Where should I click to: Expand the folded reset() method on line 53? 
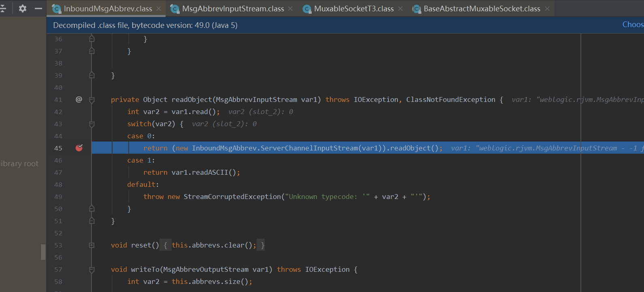coord(92,245)
